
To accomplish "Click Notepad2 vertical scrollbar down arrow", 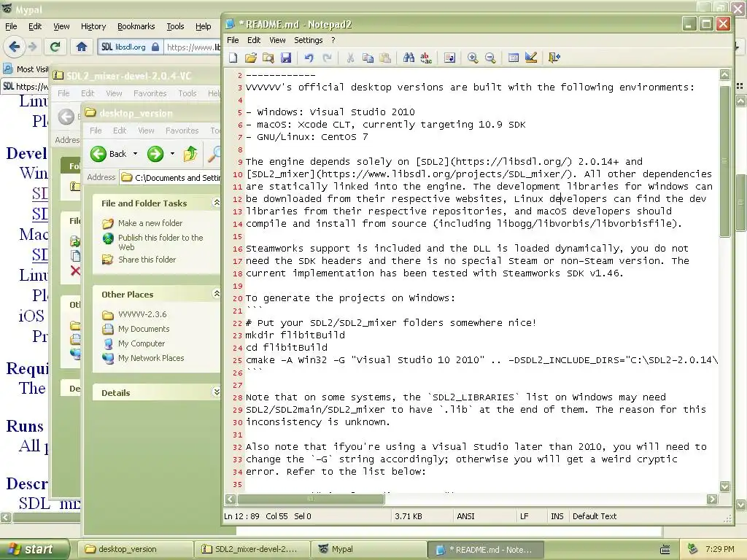I will coord(724,486).
